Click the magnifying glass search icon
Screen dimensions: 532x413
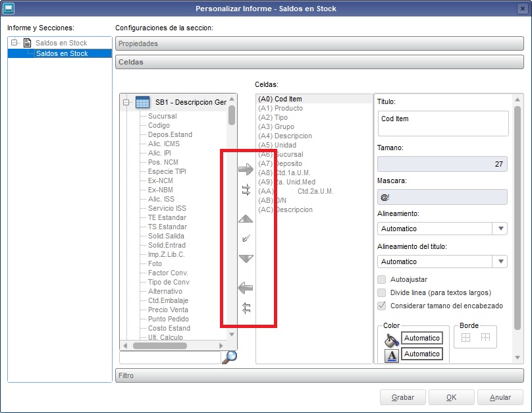tap(230, 357)
